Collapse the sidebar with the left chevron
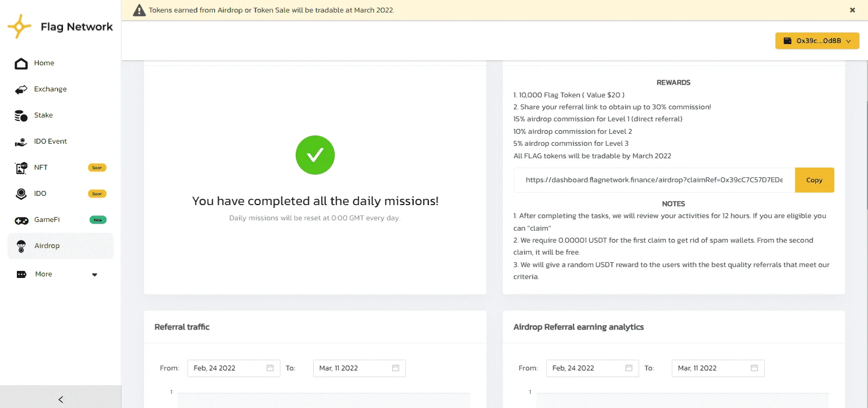This screenshot has width=868, height=408. coord(60,399)
